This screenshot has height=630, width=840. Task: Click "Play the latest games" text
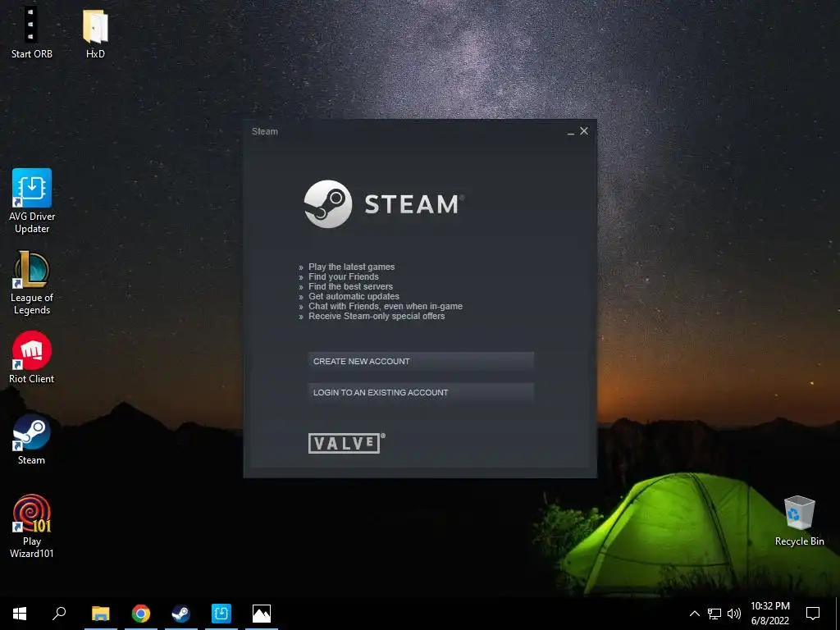351,267
